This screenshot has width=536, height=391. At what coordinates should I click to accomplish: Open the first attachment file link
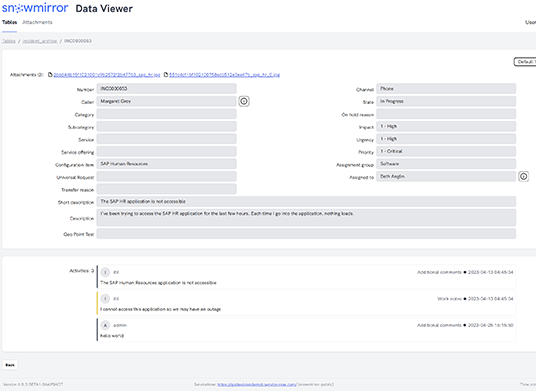[x=107, y=75]
